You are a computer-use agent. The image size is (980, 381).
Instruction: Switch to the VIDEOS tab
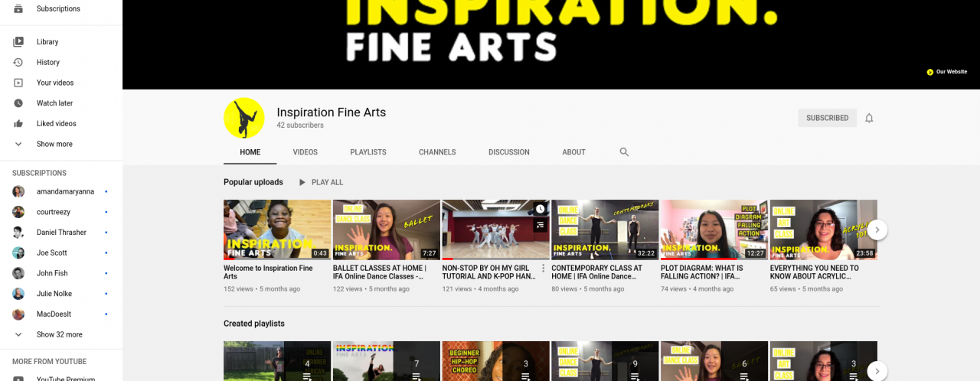(305, 152)
